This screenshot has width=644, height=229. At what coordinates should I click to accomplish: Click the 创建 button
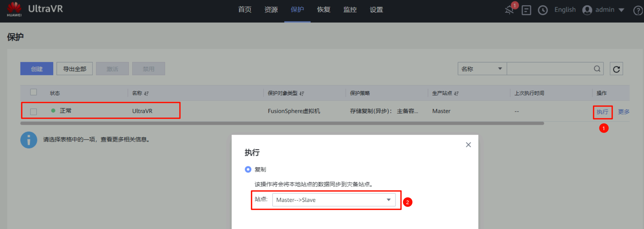[x=37, y=69]
